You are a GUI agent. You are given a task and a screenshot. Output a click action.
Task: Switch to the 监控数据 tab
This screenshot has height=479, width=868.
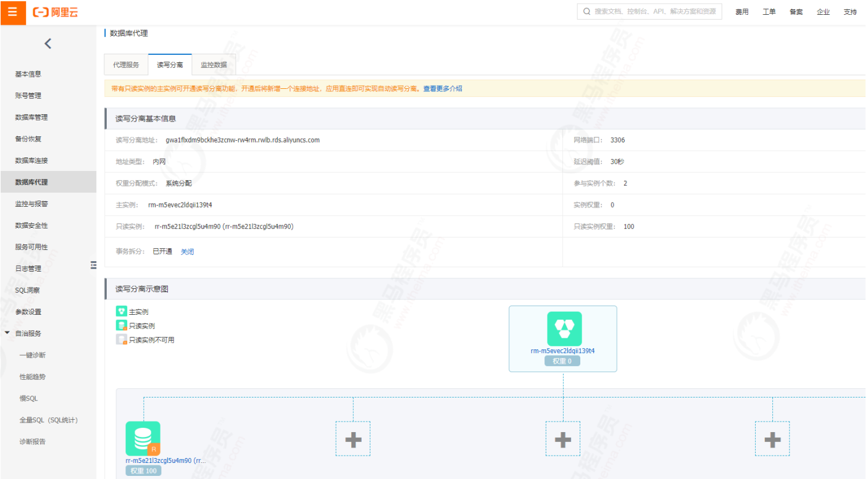214,64
